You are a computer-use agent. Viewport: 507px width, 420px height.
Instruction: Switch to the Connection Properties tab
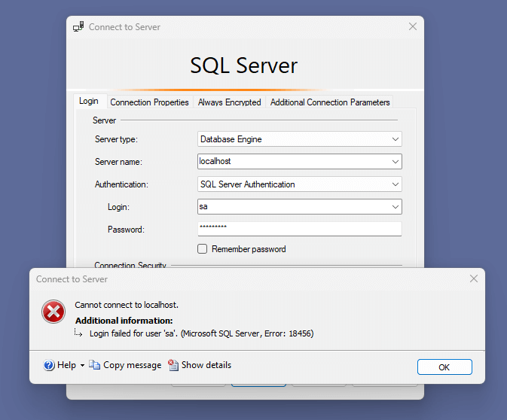tap(149, 102)
